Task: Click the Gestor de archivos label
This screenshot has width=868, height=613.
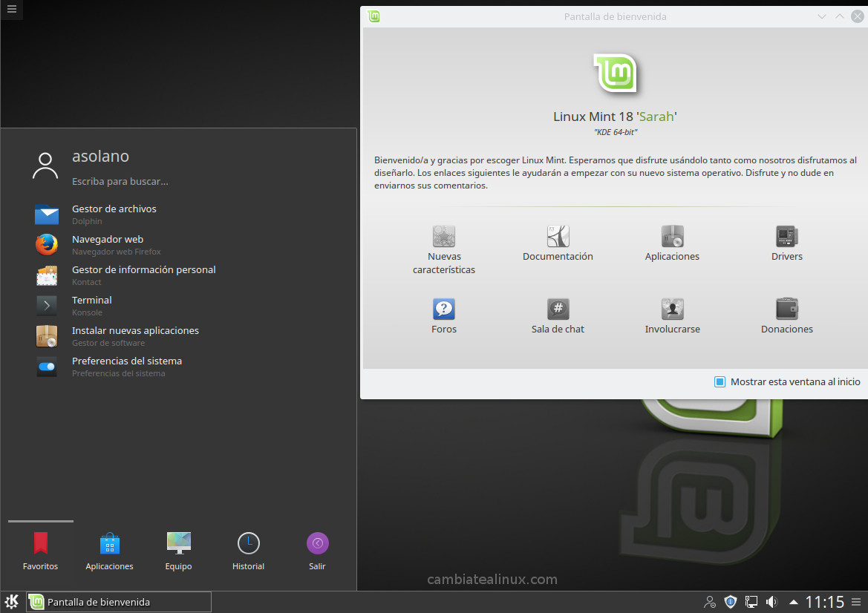Action: coord(114,209)
